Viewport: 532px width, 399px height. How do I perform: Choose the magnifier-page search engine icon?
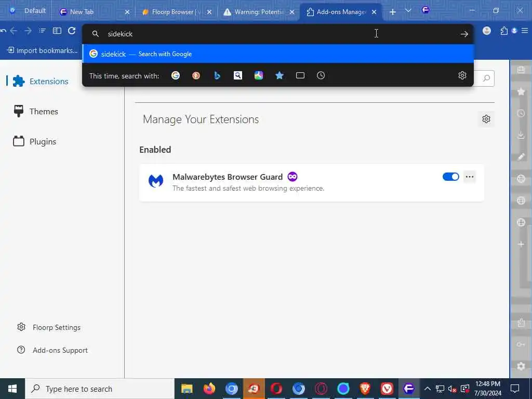238,75
